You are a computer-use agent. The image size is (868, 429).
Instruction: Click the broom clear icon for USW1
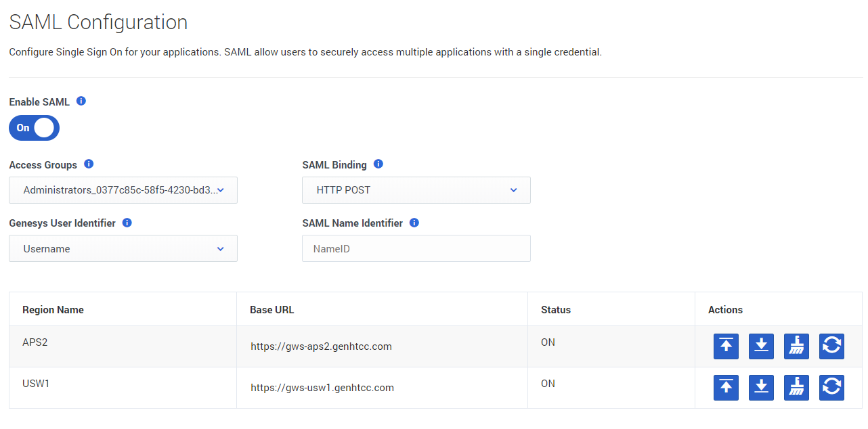(x=796, y=387)
